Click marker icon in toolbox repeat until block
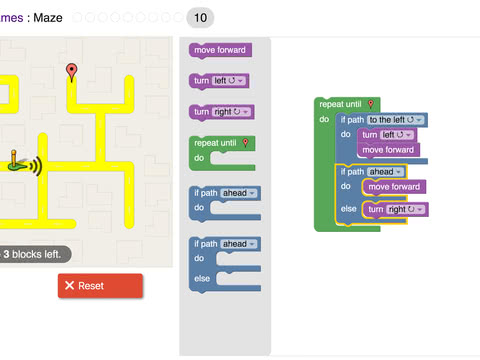 click(246, 143)
